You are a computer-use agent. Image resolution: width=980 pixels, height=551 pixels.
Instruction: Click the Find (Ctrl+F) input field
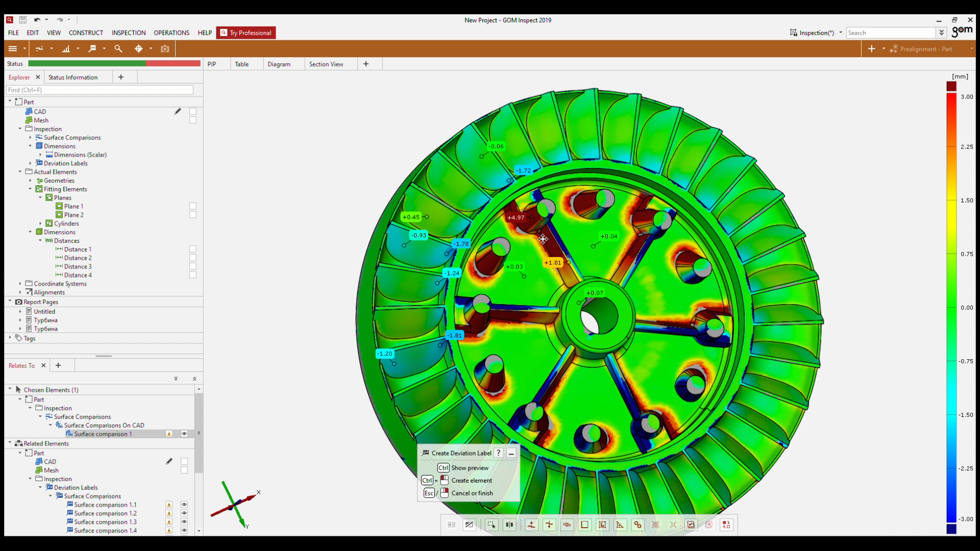pyautogui.click(x=100, y=90)
